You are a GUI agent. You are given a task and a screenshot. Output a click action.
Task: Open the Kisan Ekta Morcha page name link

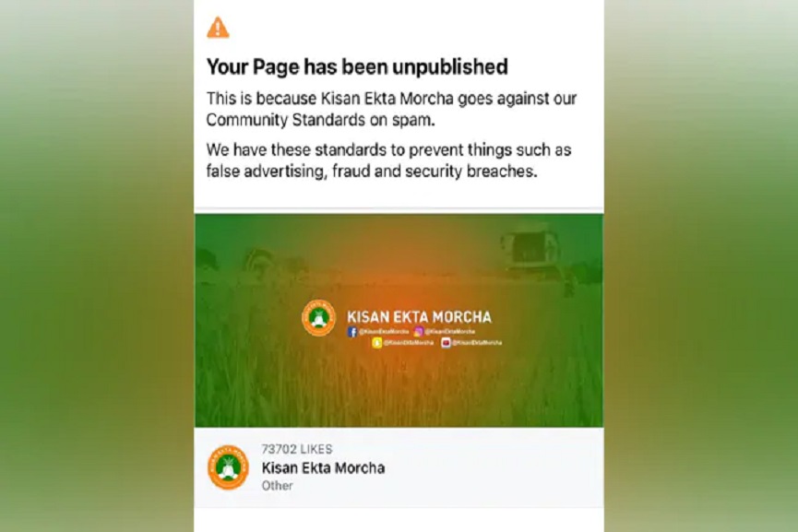click(323, 467)
